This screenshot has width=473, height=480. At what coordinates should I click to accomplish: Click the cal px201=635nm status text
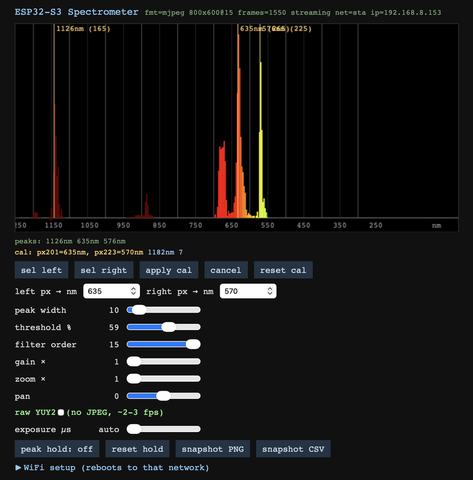tap(79, 252)
